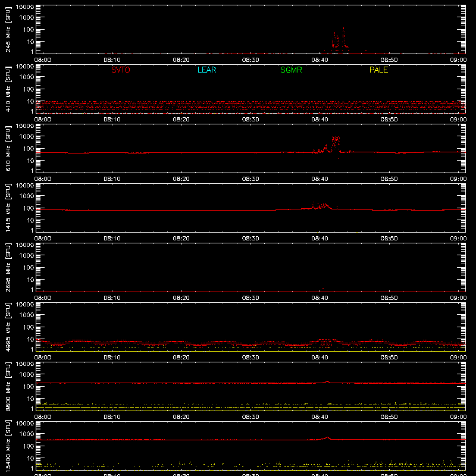Click the 08:40 label under 610 MHz panel
This screenshot has width=476, height=476.
(x=320, y=179)
